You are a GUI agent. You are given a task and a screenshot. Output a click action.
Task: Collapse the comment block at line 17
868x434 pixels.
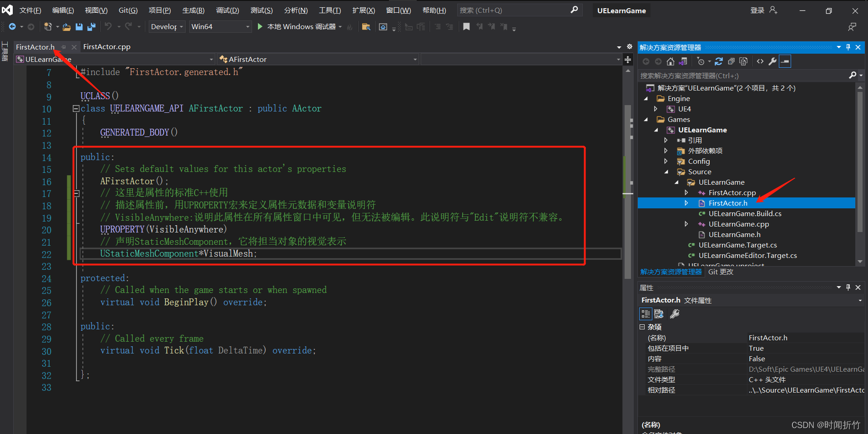click(76, 193)
